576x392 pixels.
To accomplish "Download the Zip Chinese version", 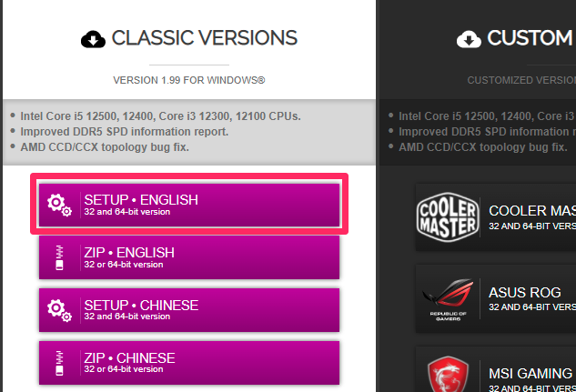I will pos(189,363).
